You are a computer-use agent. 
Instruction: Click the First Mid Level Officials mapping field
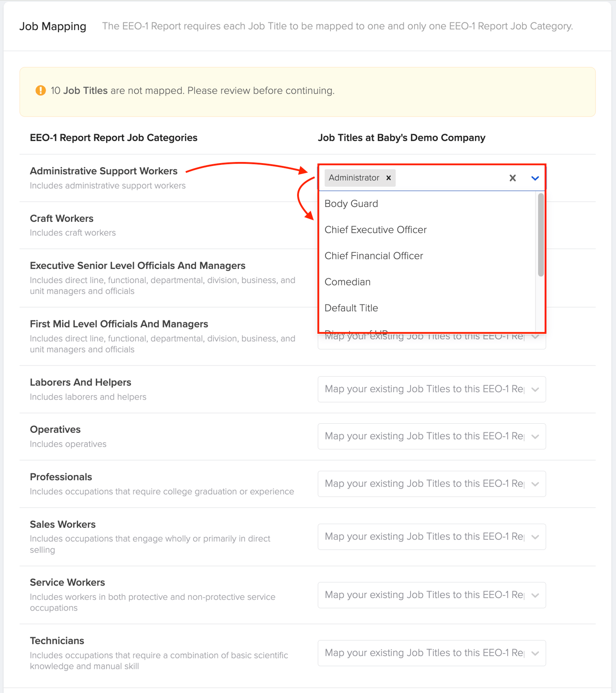click(431, 339)
